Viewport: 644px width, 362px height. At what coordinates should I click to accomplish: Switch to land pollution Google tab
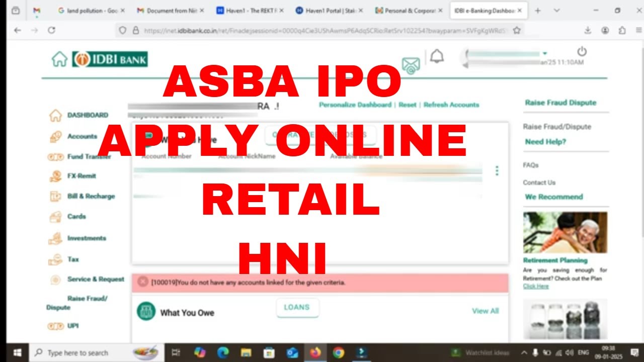pos(91,10)
